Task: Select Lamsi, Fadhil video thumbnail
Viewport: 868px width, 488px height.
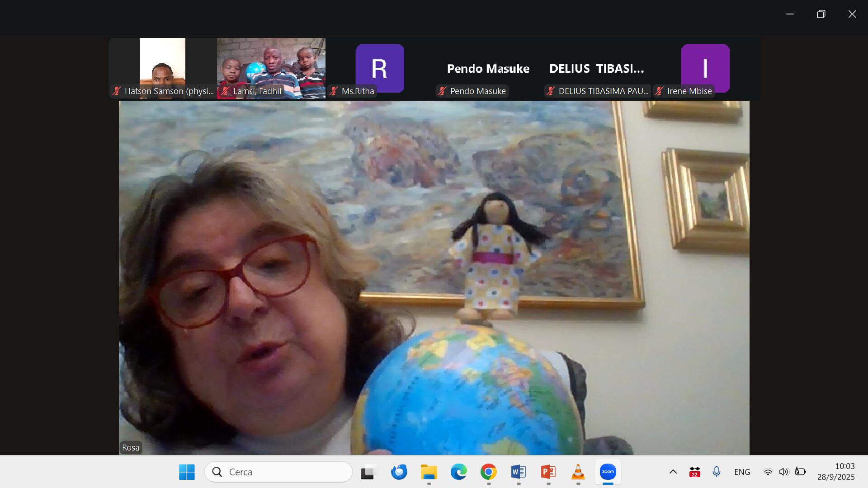Action: click(x=271, y=68)
